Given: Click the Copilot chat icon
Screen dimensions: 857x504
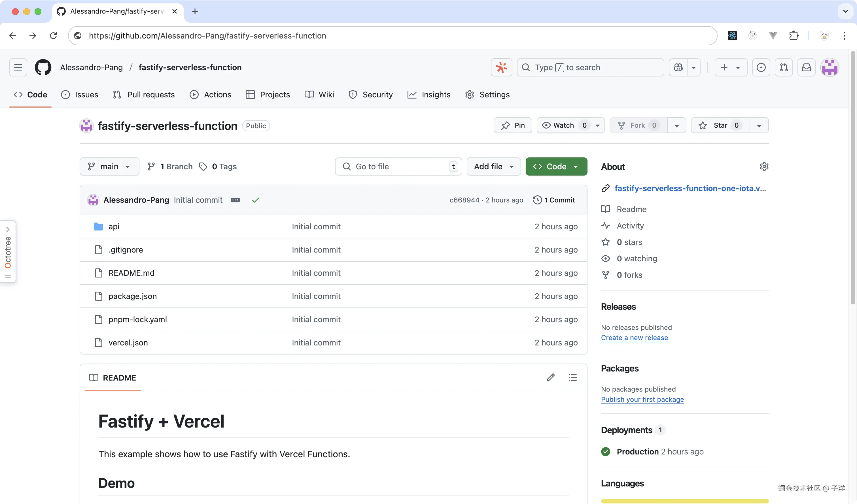Looking at the screenshot, I should 678,67.
